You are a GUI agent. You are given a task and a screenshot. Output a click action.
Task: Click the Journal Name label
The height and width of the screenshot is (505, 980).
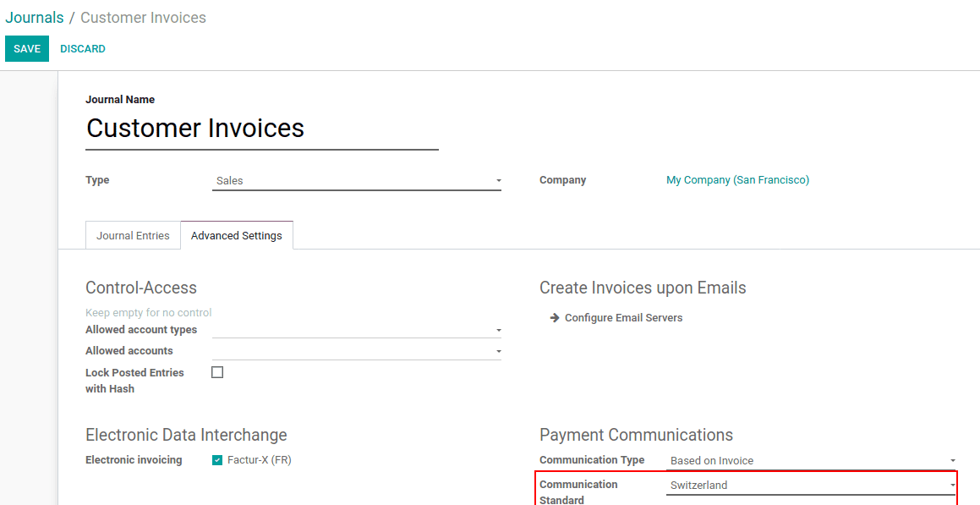(x=120, y=99)
